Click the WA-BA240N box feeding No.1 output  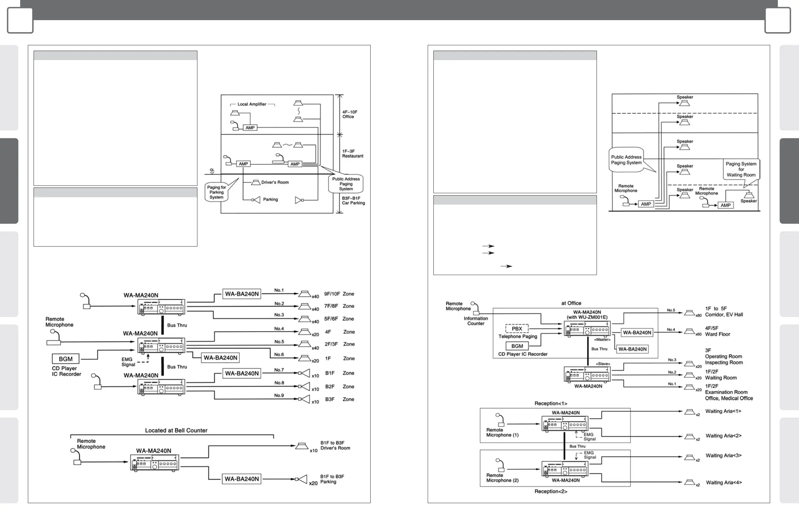point(241,294)
